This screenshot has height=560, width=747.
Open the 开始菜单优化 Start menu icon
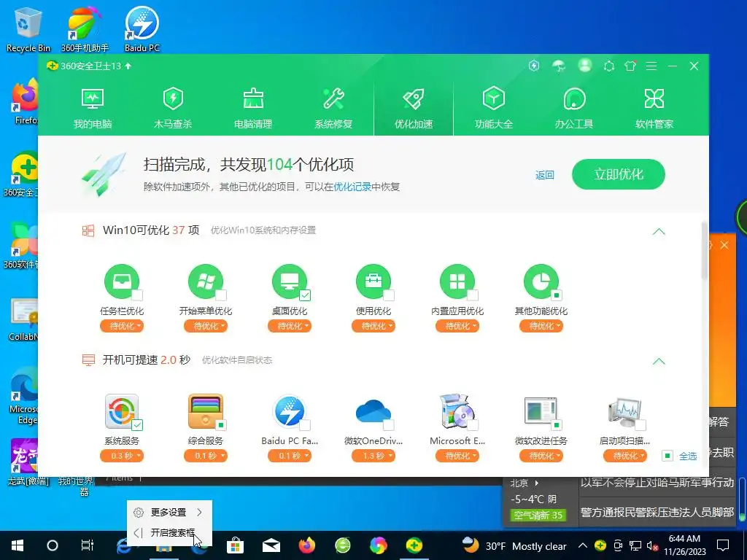(205, 281)
